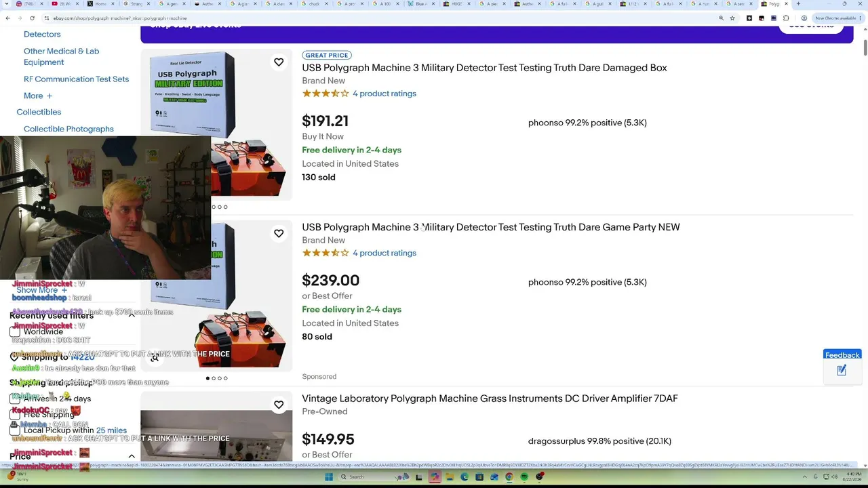Screen dimensions: 868x488
Task: Open the $191.21 Military Edition product thumbnail
Action: pyautogui.click(x=216, y=125)
